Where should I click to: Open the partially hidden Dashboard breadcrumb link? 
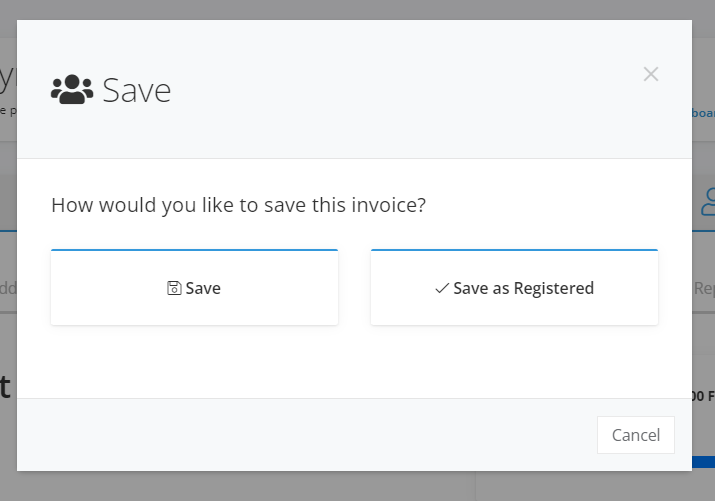click(703, 113)
